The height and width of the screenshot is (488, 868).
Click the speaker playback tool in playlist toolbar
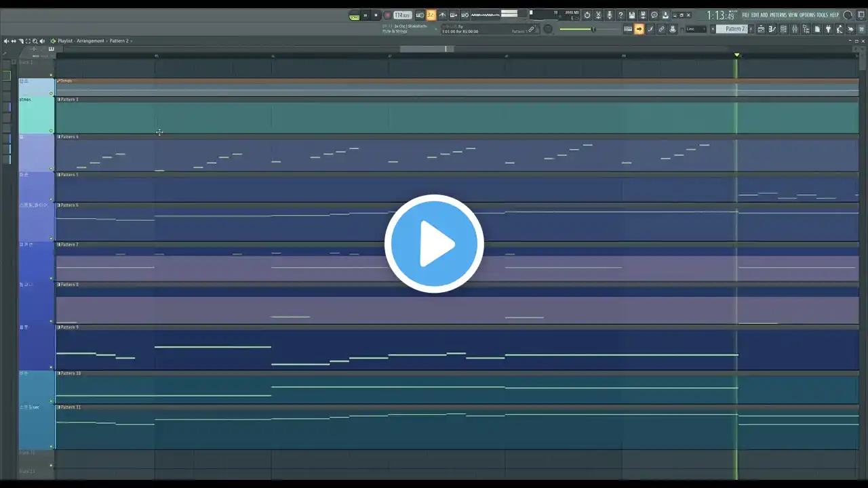coord(42,41)
